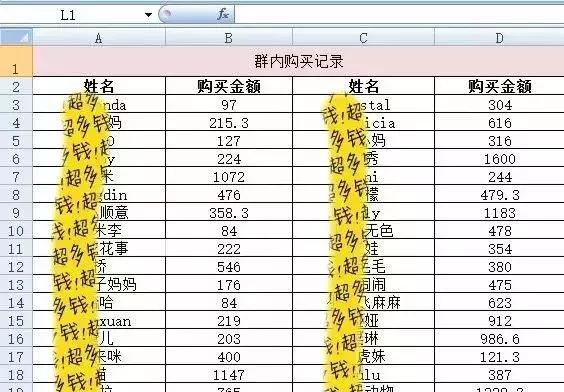Select the cell with value 476
Image resolution: width=564 pixels, height=392 pixels.
[229, 194]
